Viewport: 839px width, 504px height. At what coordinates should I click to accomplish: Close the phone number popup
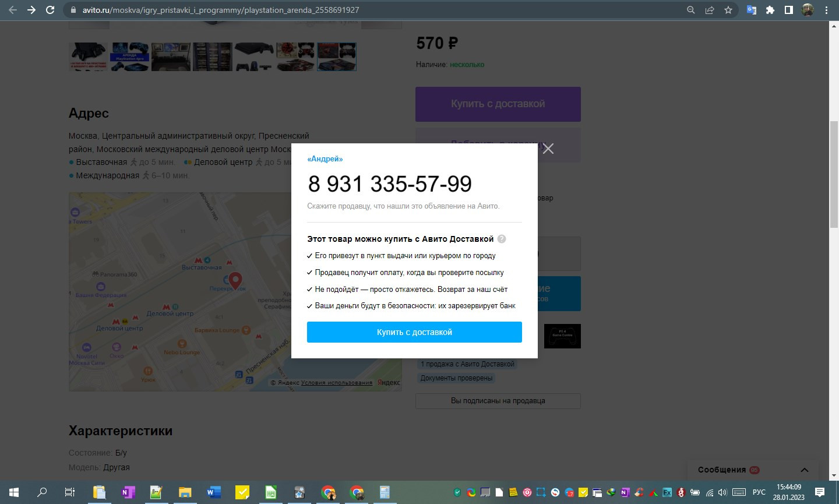pyautogui.click(x=548, y=149)
